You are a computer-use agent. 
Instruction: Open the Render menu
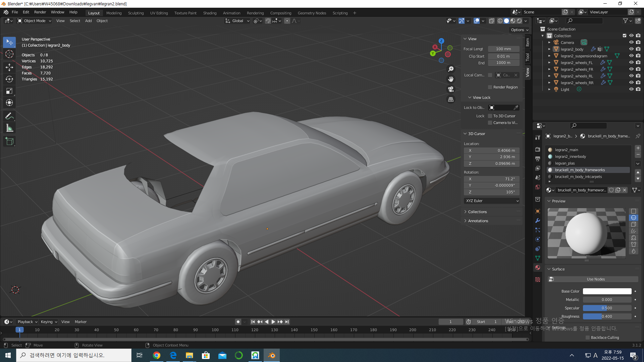[40, 12]
